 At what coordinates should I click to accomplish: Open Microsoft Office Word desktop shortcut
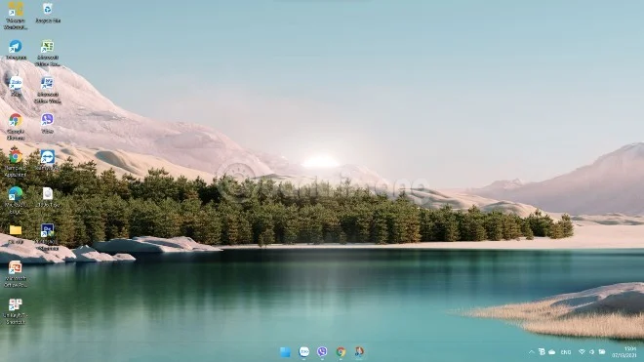click(48, 90)
